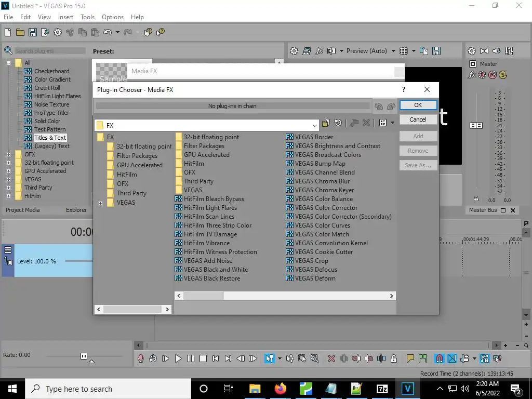Expand GPU Accelerated node in left panel
Viewport: 532px width, 399px height.
pos(8,171)
